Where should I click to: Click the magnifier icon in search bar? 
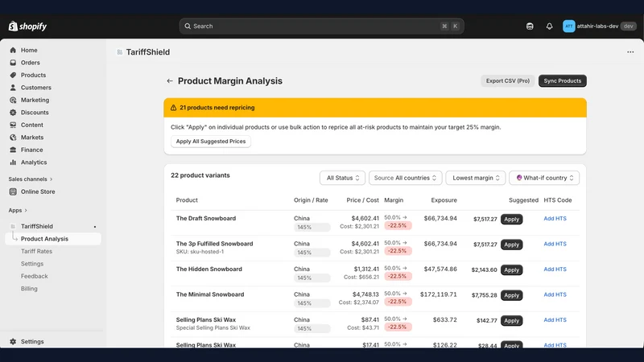click(188, 27)
